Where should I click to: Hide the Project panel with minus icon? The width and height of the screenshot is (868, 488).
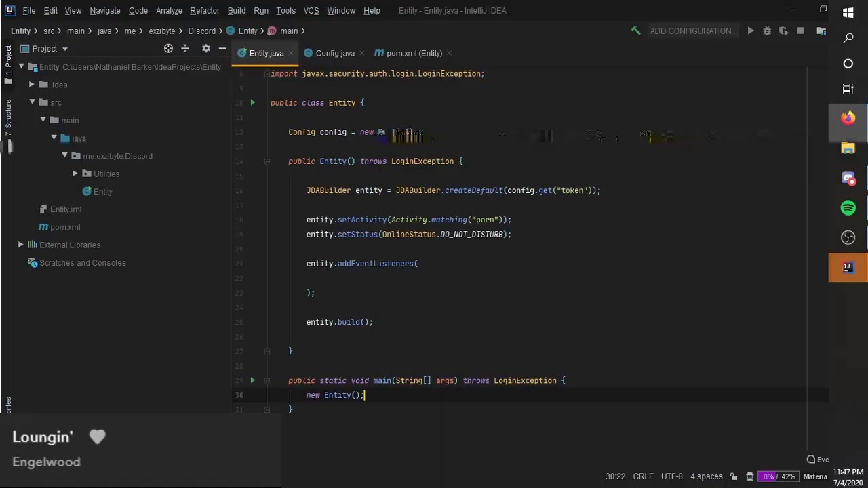[x=222, y=48]
